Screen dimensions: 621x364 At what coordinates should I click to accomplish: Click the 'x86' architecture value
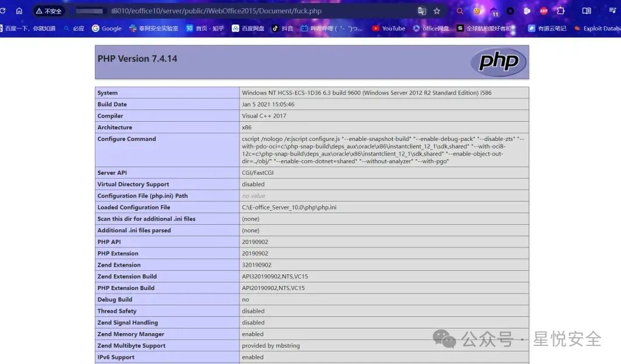coord(247,127)
